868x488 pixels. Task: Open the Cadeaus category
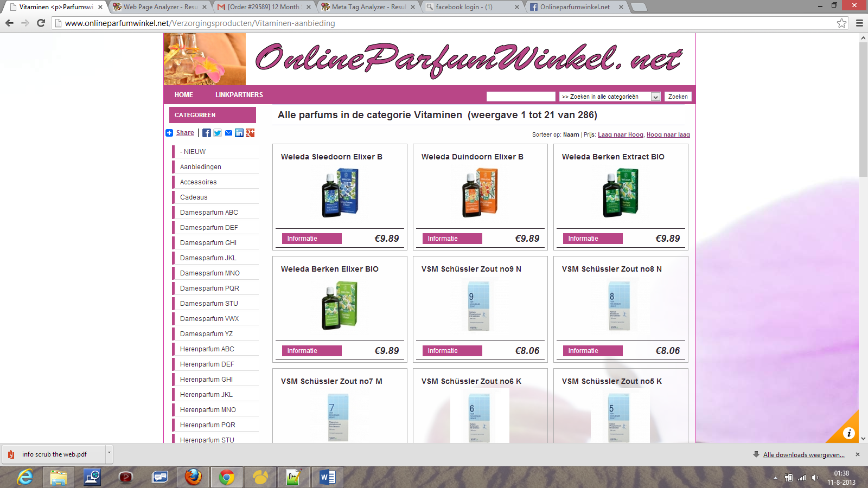click(x=194, y=197)
